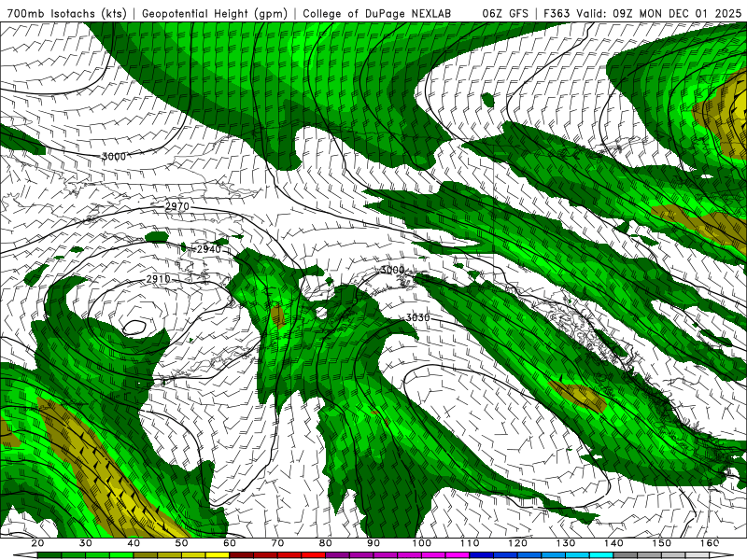The height and width of the screenshot is (560, 747).
Task: Click the 100 value on the color scale
Action: 422,543
